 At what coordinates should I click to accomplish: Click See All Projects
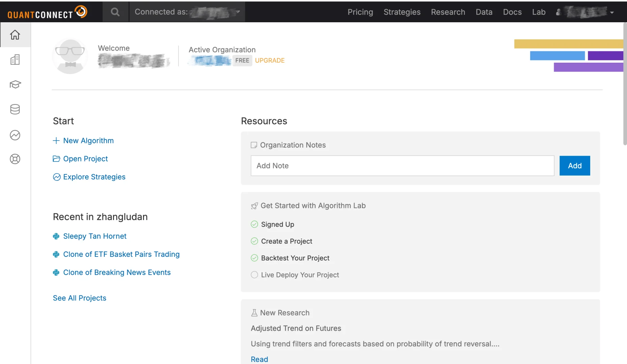coord(80,298)
